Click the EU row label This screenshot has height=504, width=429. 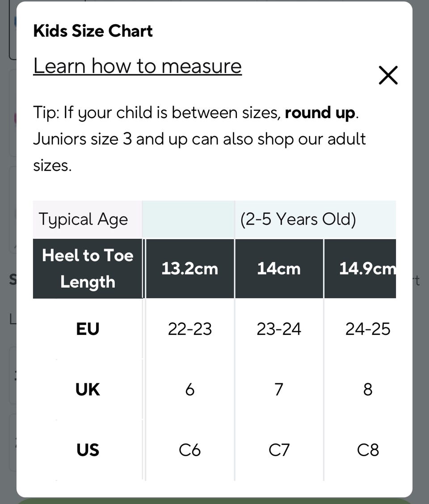(88, 329)
